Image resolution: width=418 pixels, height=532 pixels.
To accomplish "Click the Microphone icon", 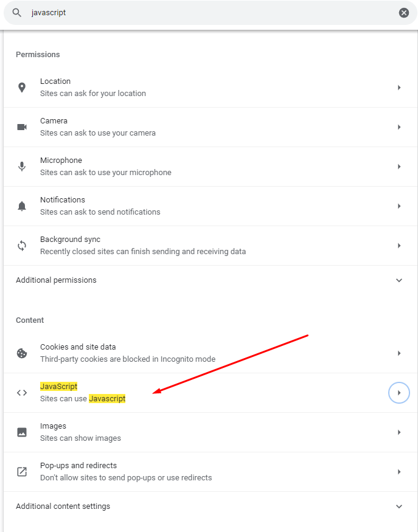I will pos(22,167).
